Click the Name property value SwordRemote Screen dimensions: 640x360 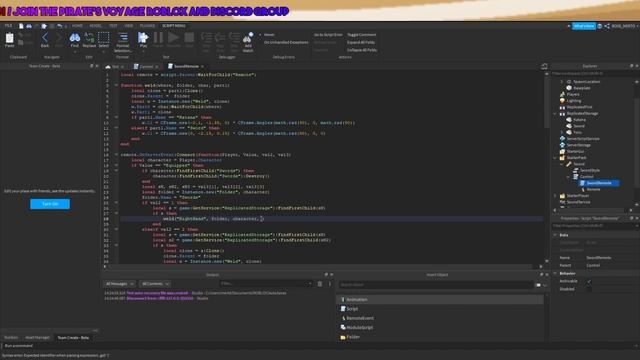[599, 258]
